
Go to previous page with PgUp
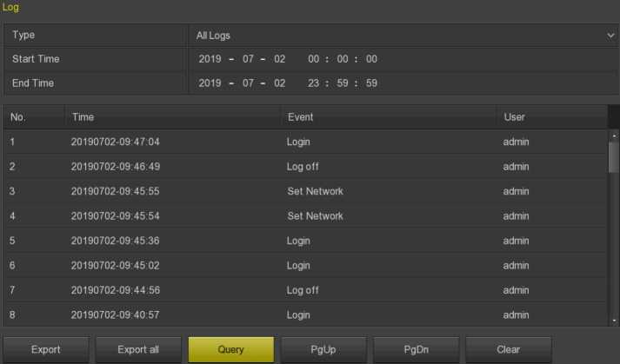323,349
